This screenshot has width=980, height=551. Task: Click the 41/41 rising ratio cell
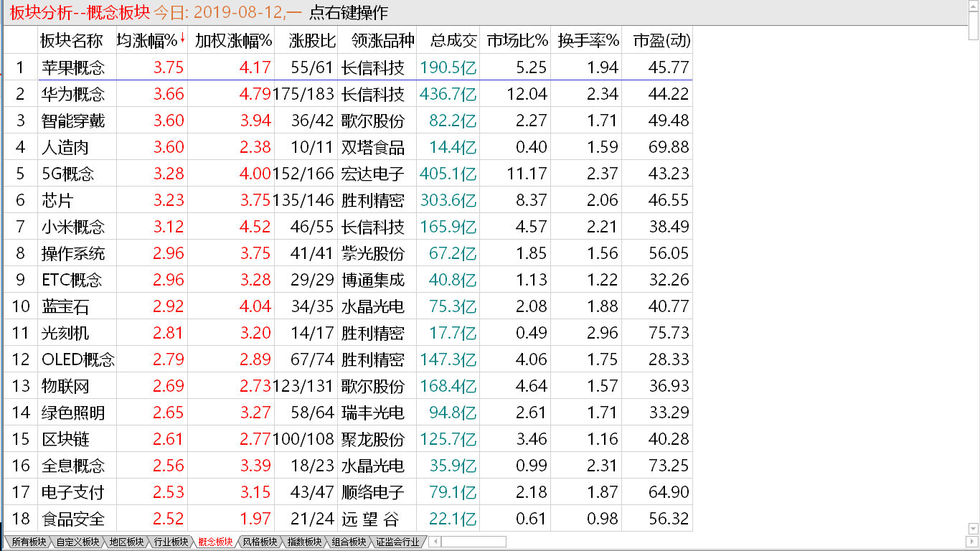point(313,253)
